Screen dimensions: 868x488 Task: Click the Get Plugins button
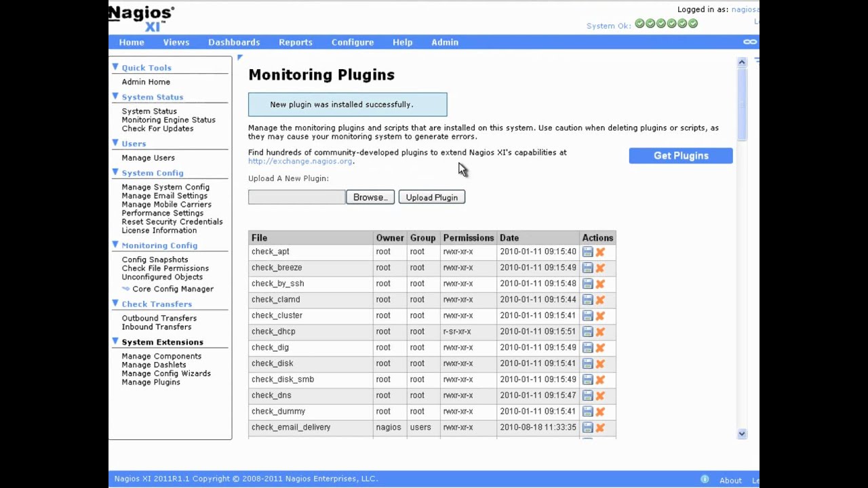[681, 156]
